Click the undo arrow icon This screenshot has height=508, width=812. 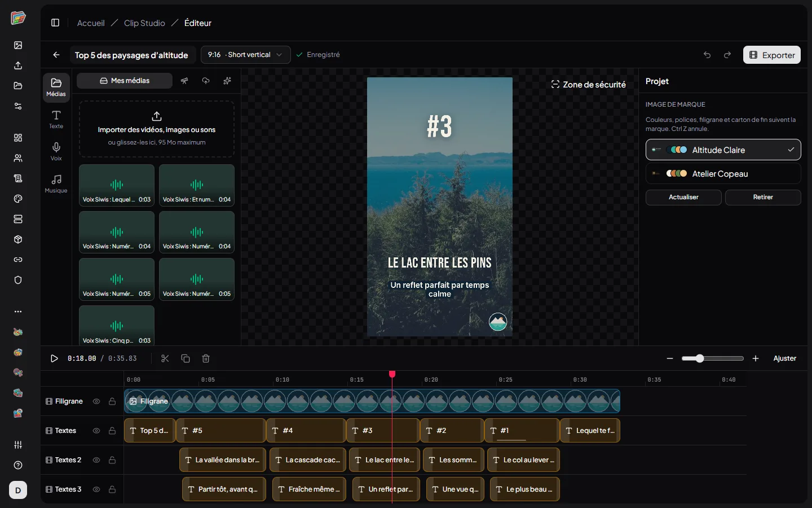[707, 55]
